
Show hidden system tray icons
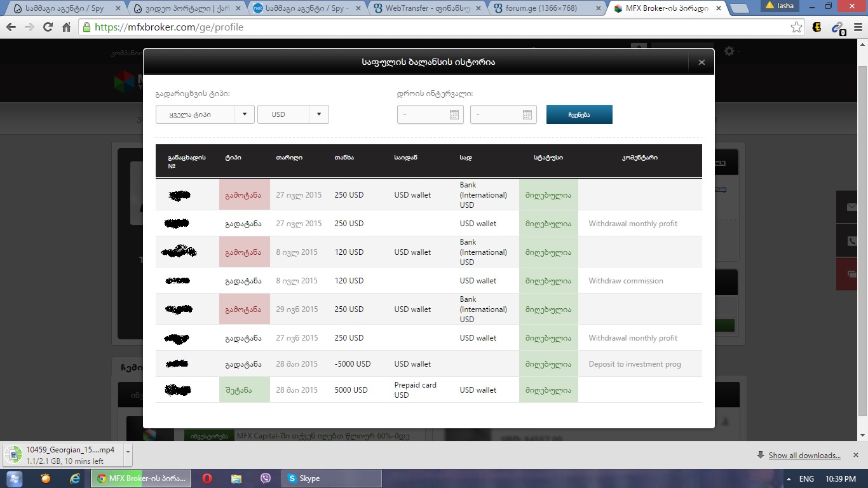(788, 479)
